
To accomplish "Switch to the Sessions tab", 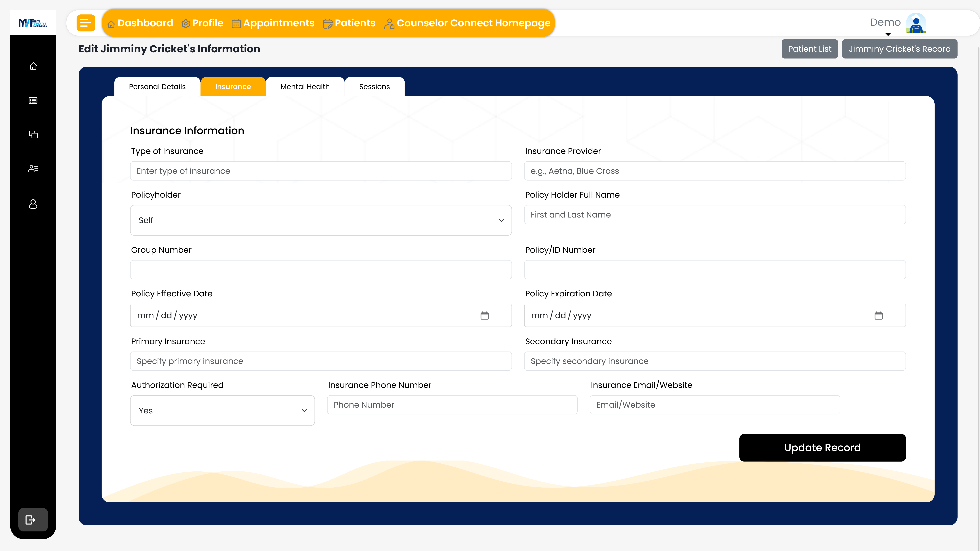I will 374,87.
